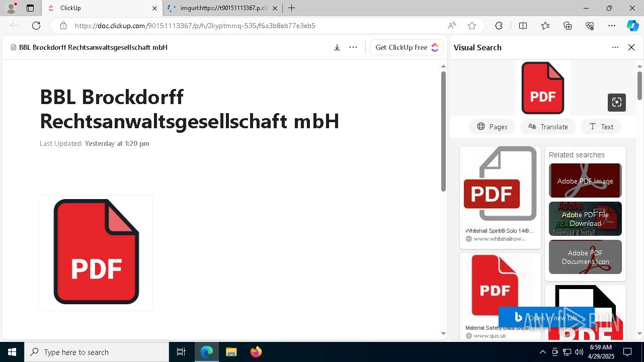Click the ClickUp document scrollbar
Screen dimensions: 644x362
[x=443, y=132]
